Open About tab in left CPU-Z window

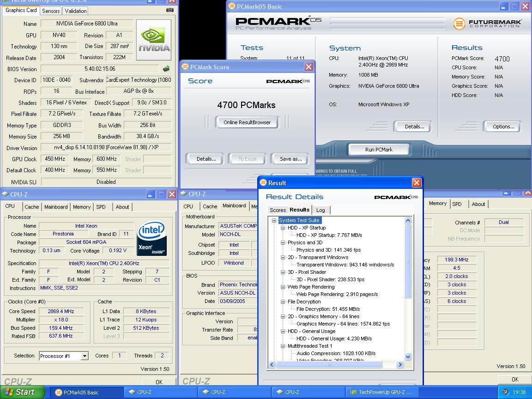click(122, 207)
